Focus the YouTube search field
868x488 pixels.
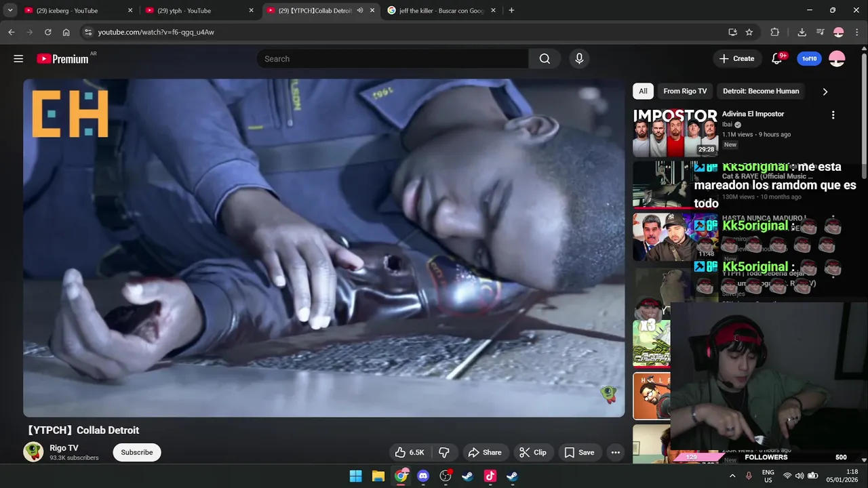[393, 59]
